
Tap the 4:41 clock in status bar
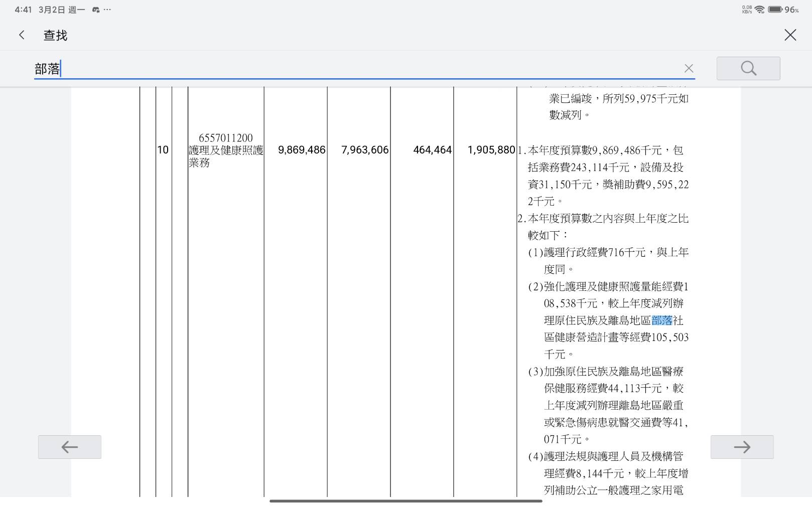point(23,10)
